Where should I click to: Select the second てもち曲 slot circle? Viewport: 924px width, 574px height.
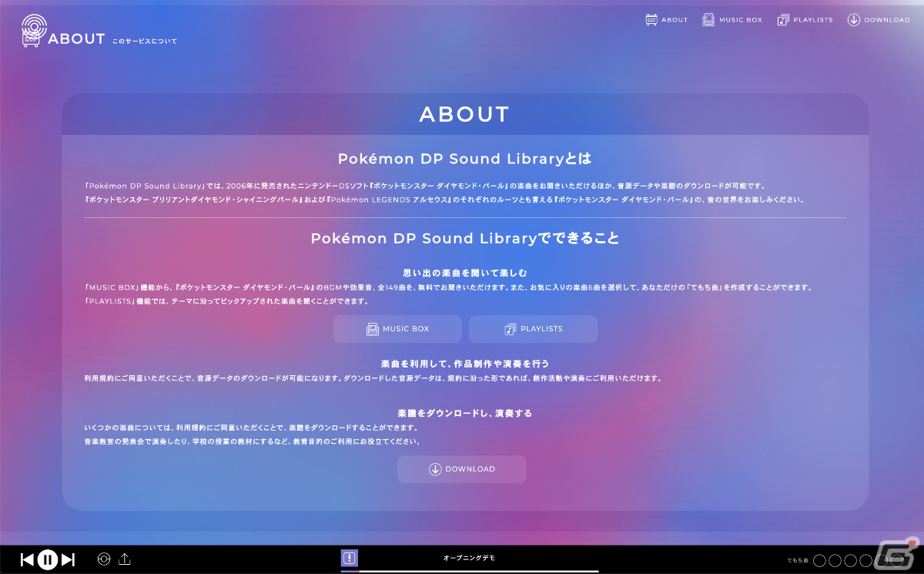tap(835, 560)
